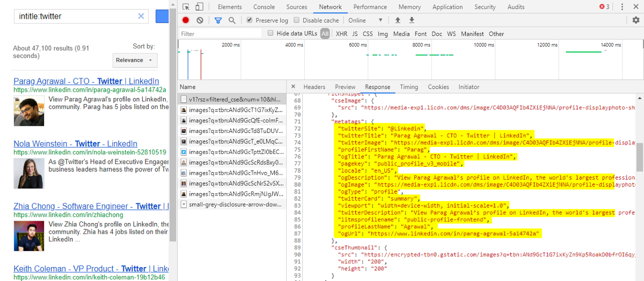Clear the network log icon
This screenshot has width=644, height=281.
[200, 20]
